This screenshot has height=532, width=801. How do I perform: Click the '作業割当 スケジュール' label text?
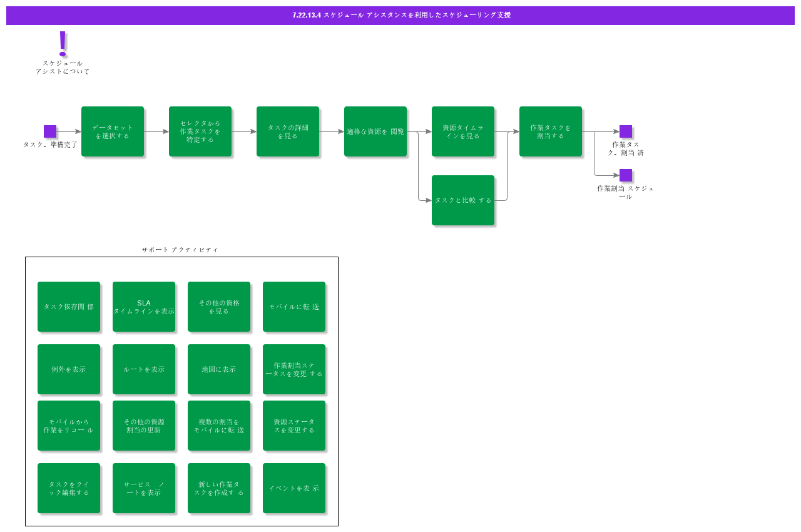point(626,192)
